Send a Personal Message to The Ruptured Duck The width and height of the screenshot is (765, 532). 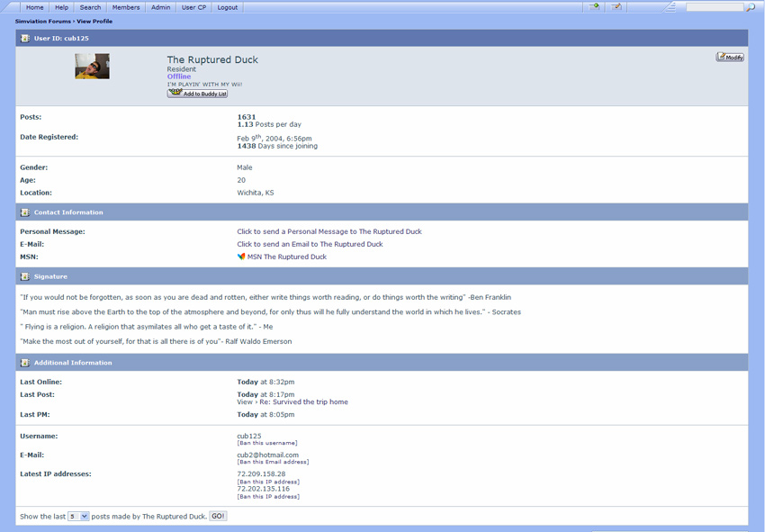tap(328, 231)
